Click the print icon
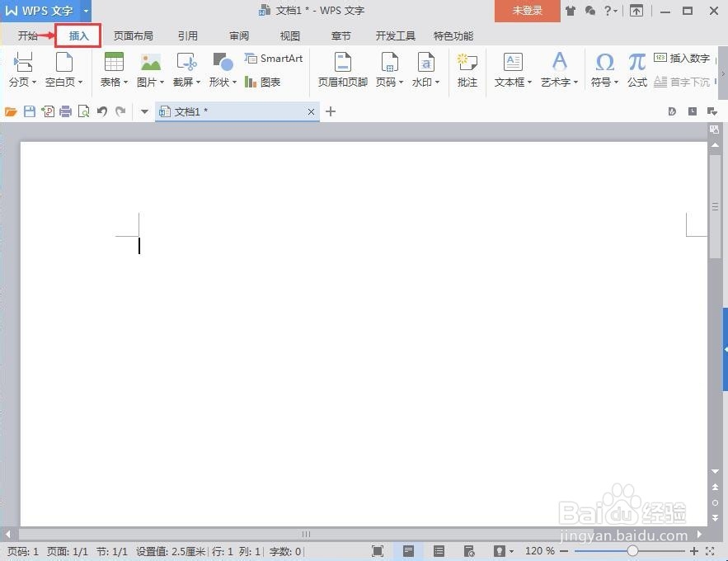 click(x=65, y=111)
